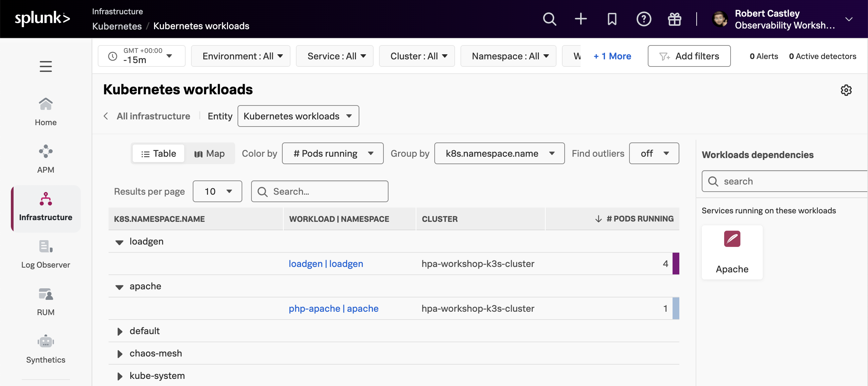Click the search magnifier icon in header
The image size is (868, 386).
click(549, 19)
